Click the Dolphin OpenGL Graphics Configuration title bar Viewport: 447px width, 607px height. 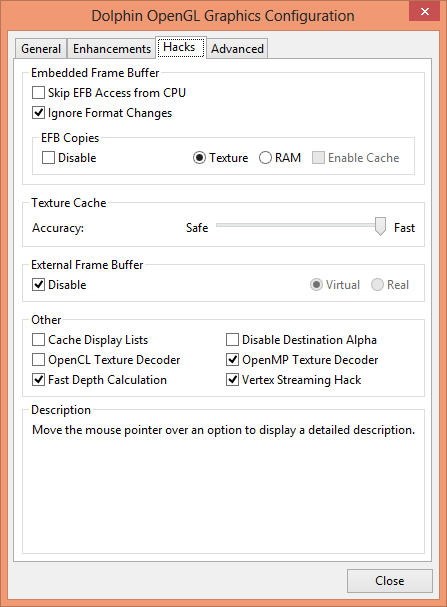click(x=223, y=16)
